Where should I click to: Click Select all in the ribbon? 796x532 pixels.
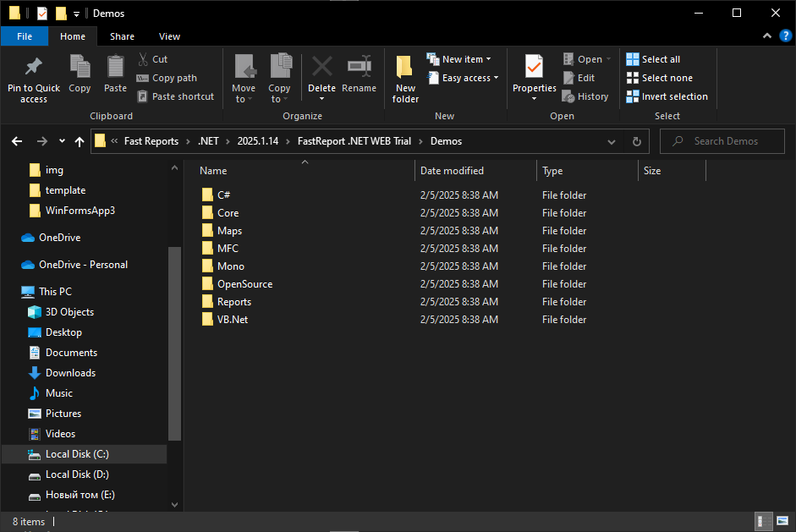pyautogui.click(x=653, y=59)
